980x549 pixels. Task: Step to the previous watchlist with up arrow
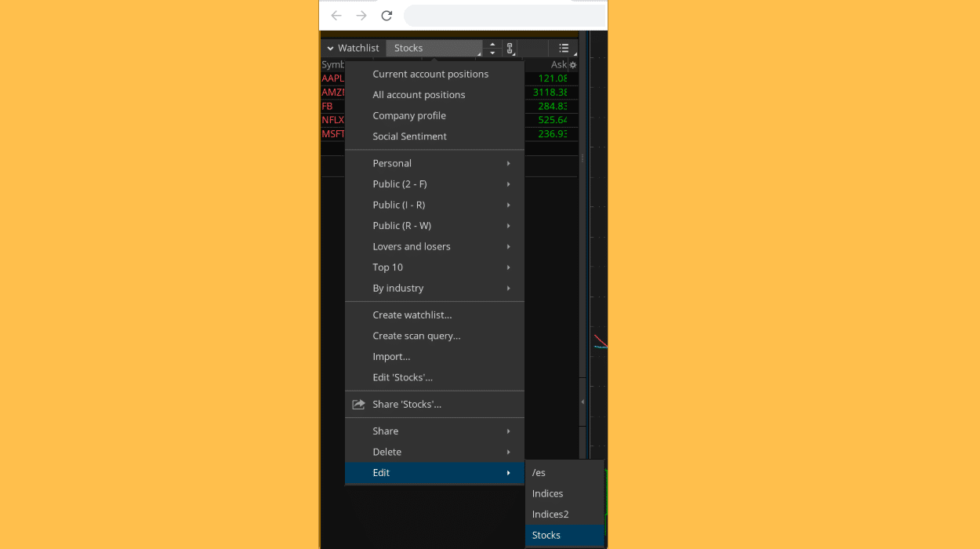tap(492, 45)
